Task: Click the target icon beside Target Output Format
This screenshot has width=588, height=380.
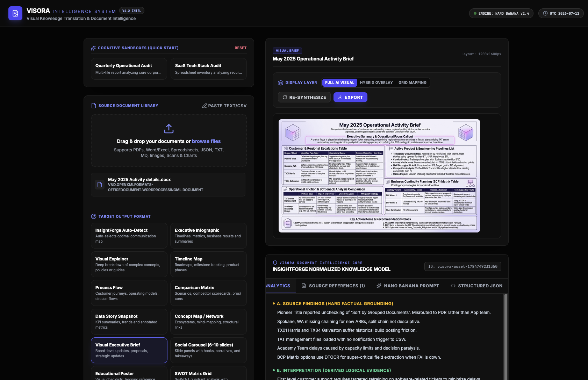Action: pyautogui.click(x=94, y=216)
